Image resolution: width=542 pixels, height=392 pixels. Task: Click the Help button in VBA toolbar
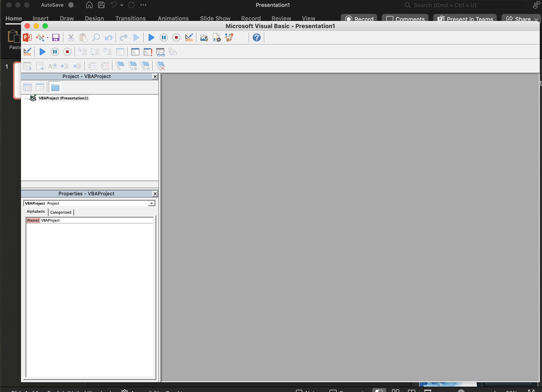coord(257,37)
